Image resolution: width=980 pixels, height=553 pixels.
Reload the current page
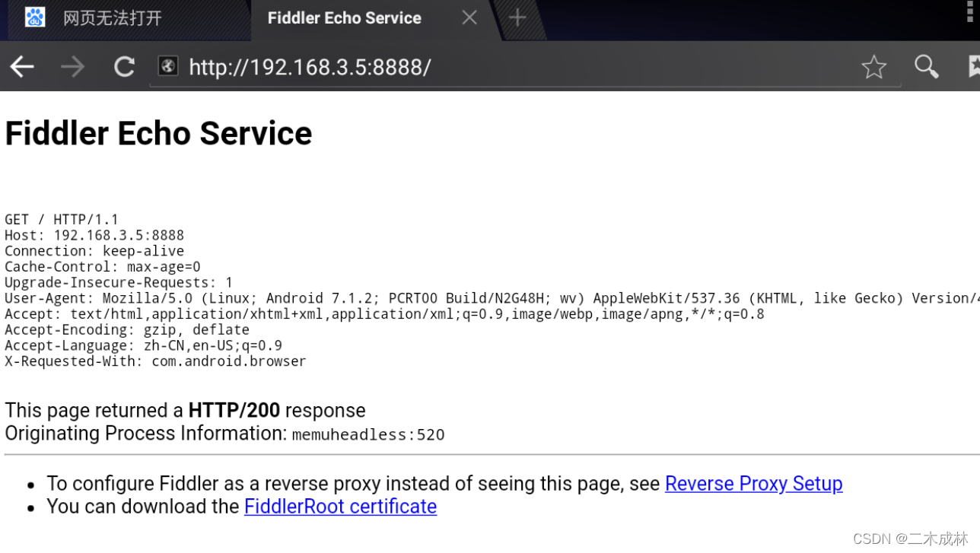[x=124, y=67]
